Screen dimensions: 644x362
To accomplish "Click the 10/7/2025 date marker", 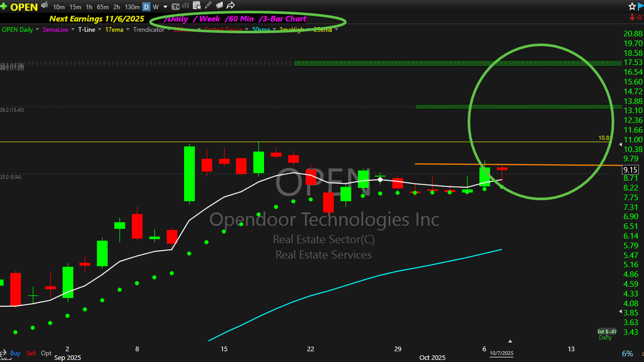I will coord(502,353).
